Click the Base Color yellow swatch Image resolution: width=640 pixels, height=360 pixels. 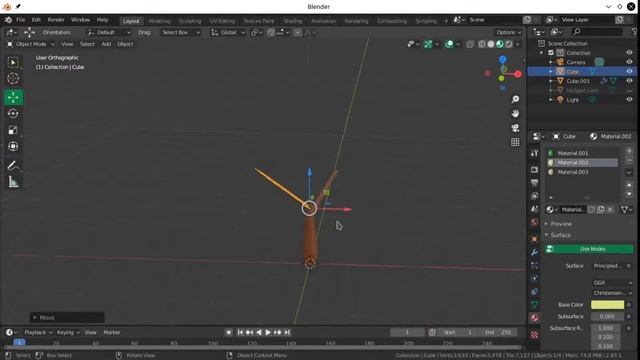607,304
